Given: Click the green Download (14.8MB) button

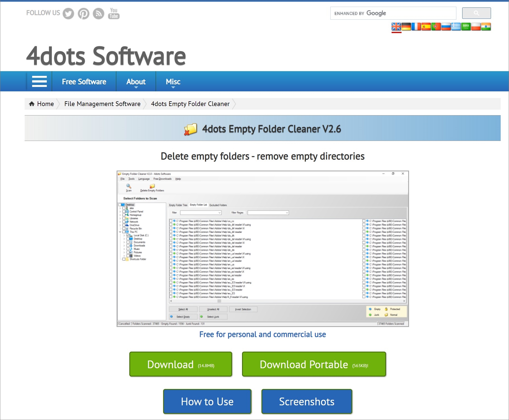Looking at the screenshot, I should pyautogui.click(x=181, y=364).
